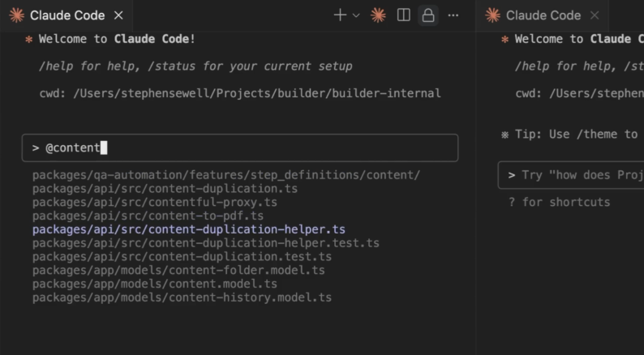
Task: Click the @content prompt input field
Action: click(x=240, y=148)
